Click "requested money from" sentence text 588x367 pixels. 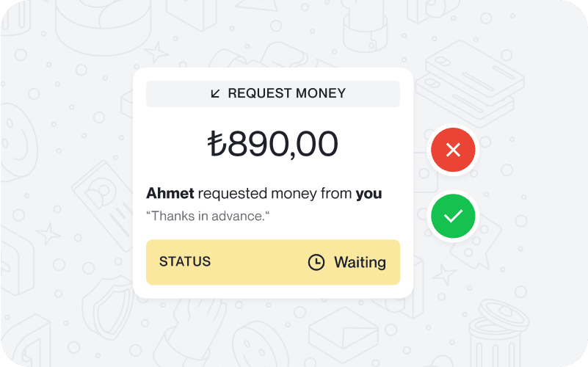point(275,194)
